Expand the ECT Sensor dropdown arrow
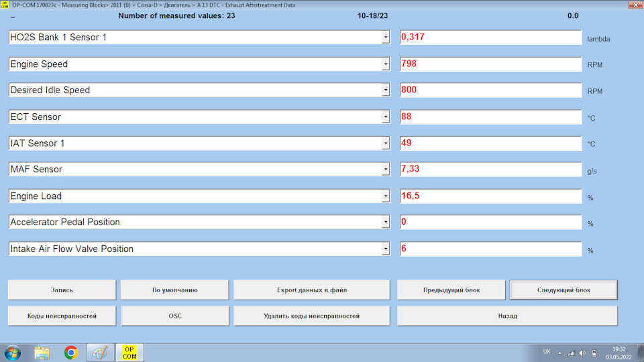The height and width of the screenshot is (362, 644). coord(385,117)
